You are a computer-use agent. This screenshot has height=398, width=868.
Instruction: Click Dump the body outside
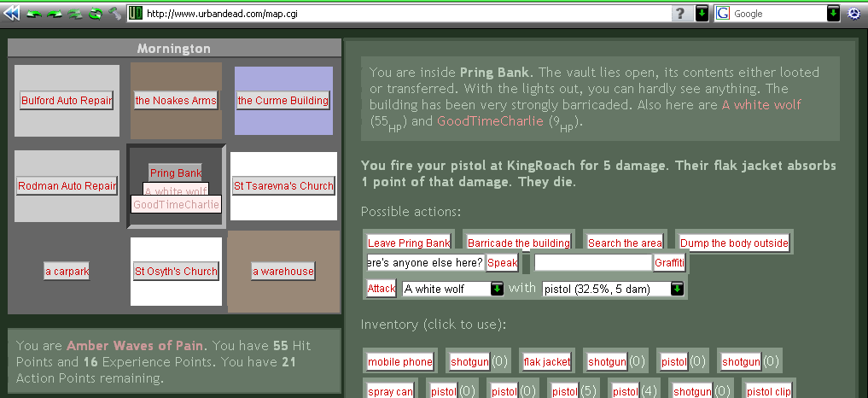pos(734,243)
